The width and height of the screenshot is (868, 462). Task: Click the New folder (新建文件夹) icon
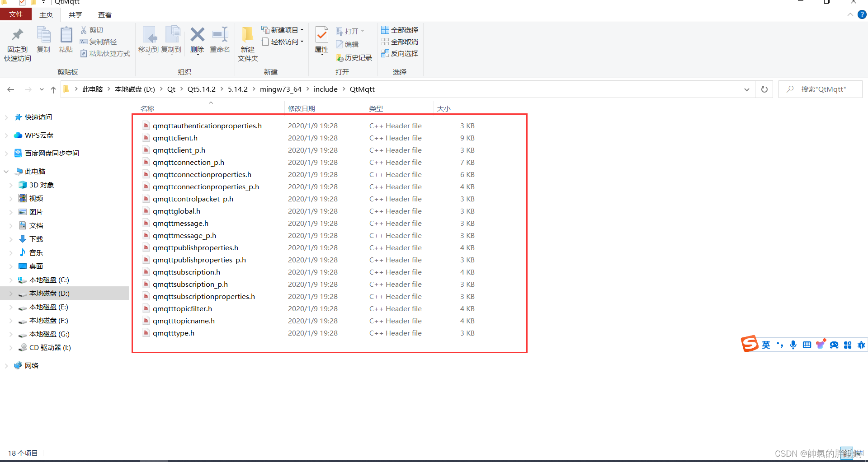248,35
